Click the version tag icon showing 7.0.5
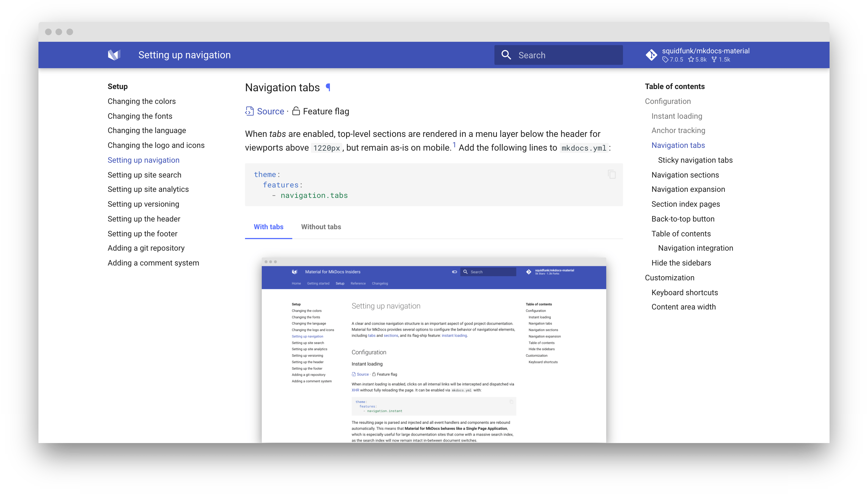Image resolution: width=868 pixels, height=498 pixels. [x=665, y=60]
